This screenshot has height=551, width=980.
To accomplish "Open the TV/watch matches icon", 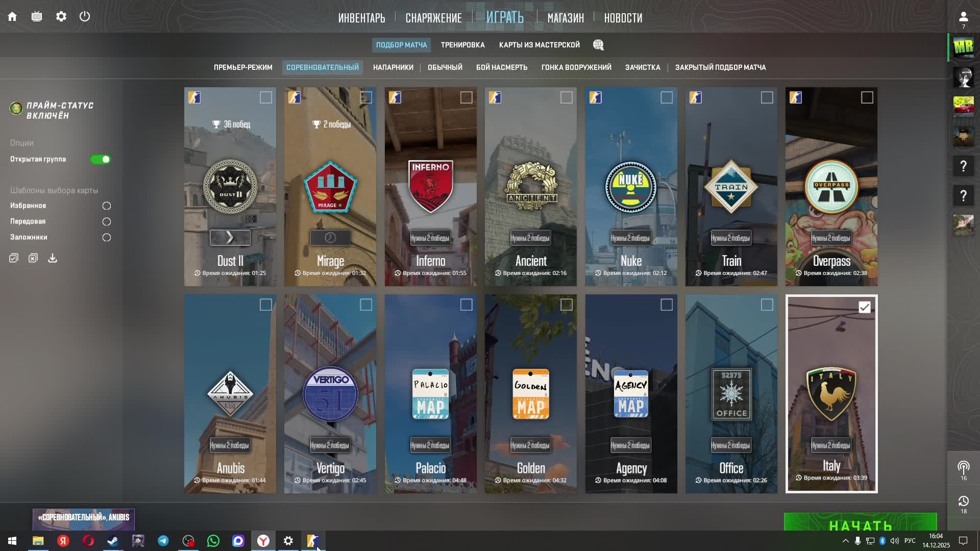I will (37, 16).
